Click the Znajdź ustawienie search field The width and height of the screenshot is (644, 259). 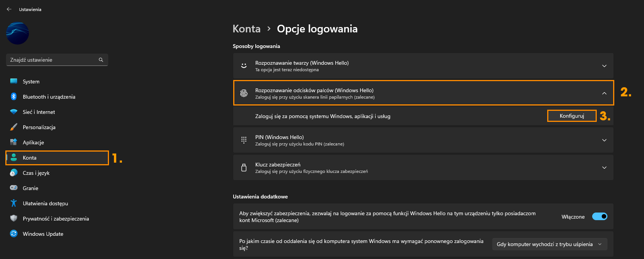point(57,60)
